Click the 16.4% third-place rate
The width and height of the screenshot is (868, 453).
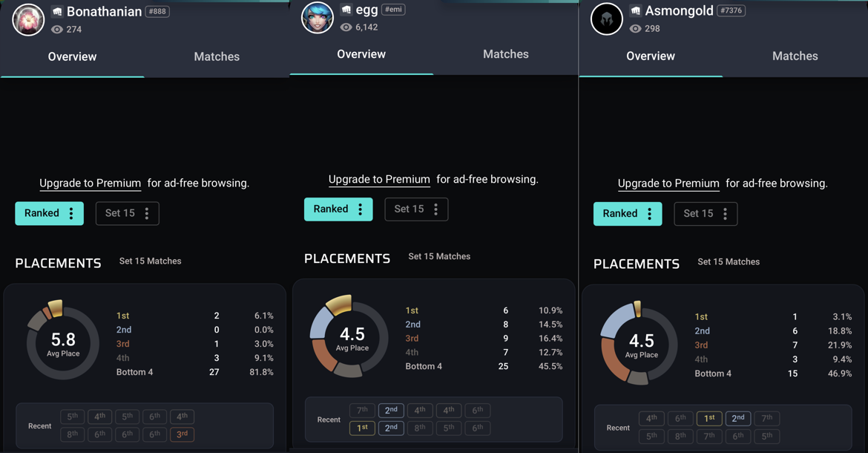[550, 339]
